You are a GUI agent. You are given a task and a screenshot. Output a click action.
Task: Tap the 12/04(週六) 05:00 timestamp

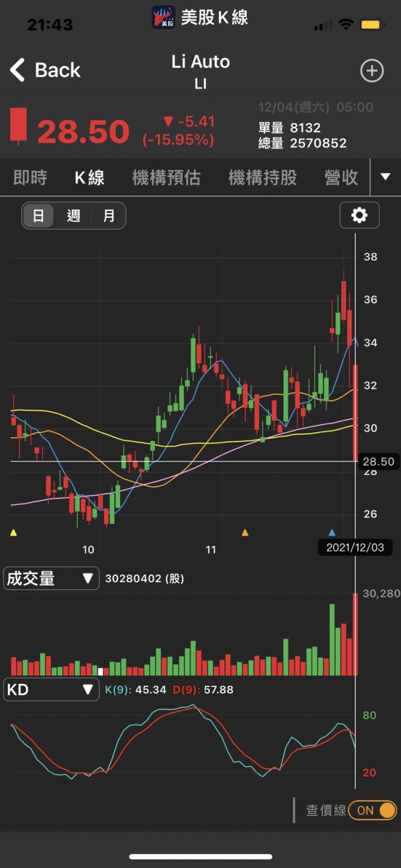pos(316,107)
